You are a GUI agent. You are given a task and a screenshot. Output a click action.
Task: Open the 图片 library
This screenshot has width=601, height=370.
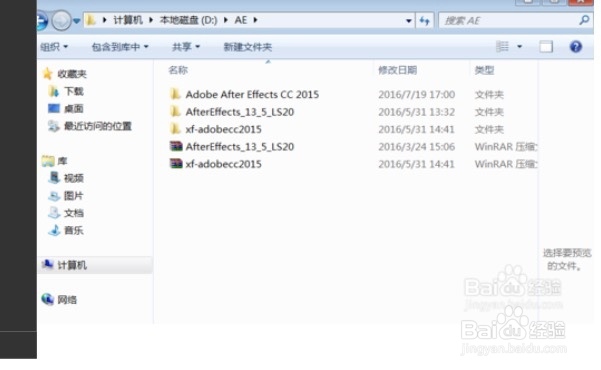coord(74,196)
